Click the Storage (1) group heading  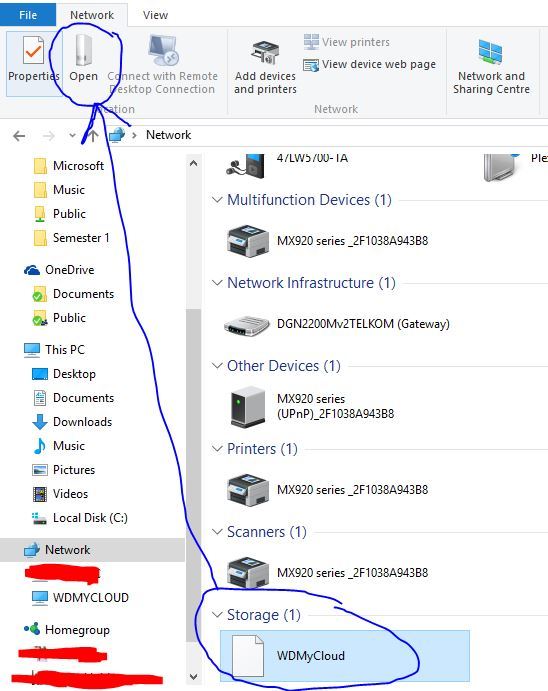pos(263,615)
